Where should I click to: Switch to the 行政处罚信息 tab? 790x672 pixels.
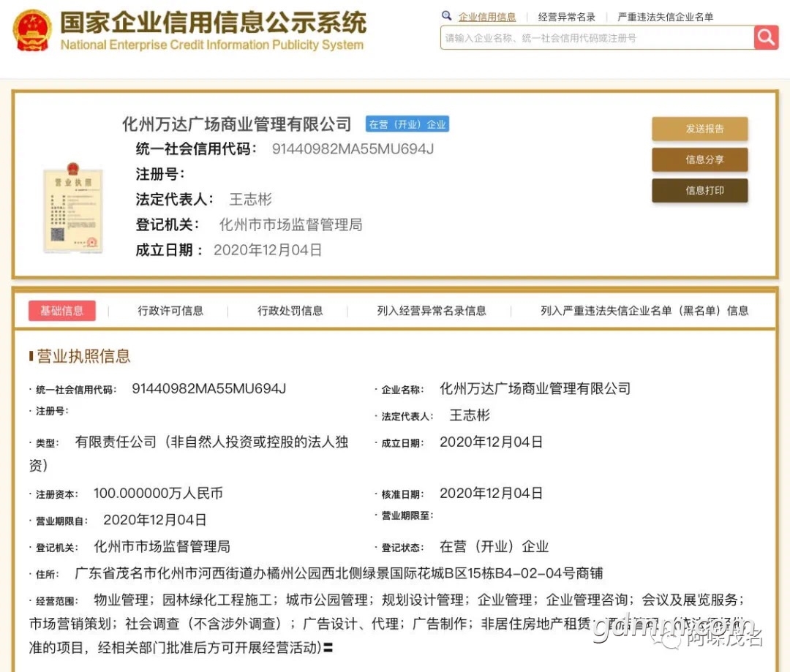(x=290, y=311)
